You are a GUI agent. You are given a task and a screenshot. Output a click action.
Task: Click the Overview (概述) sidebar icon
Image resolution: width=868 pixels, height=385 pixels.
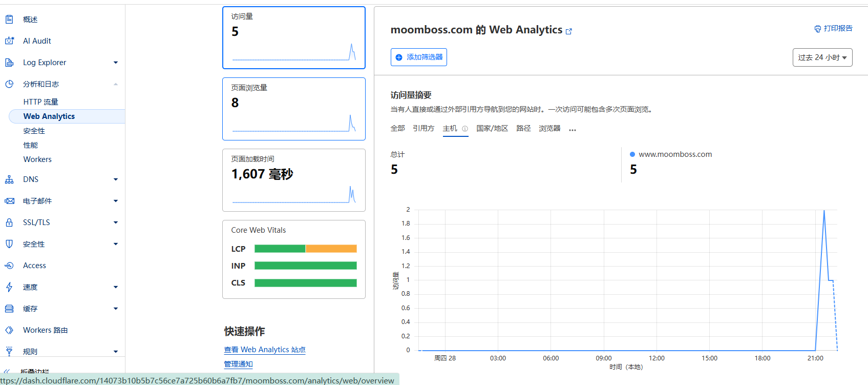coord(9,19)
